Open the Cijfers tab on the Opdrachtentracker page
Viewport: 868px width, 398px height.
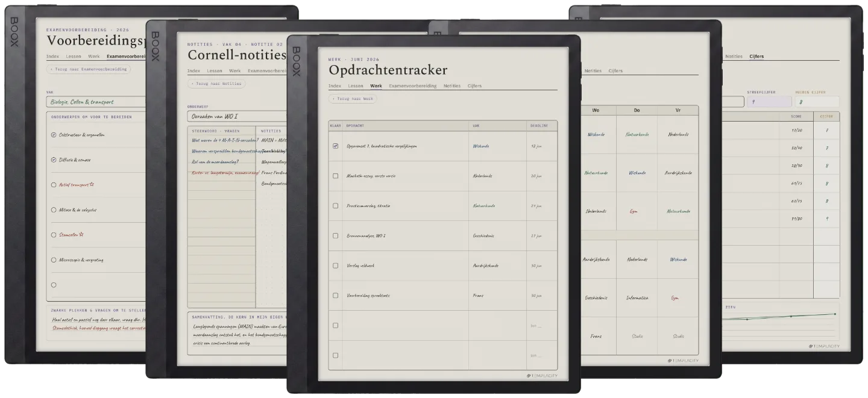click(x=474, y=86)
